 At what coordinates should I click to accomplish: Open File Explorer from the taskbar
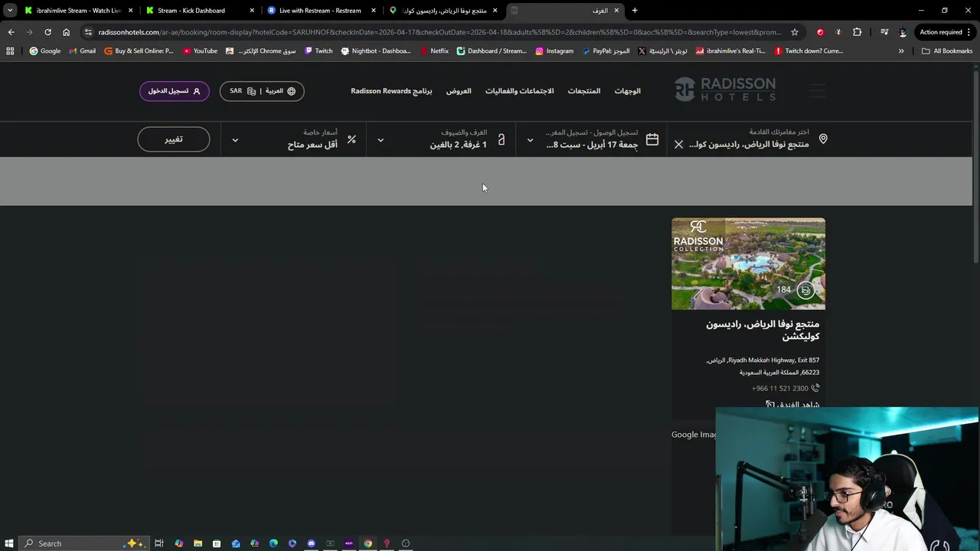[198, 543]
